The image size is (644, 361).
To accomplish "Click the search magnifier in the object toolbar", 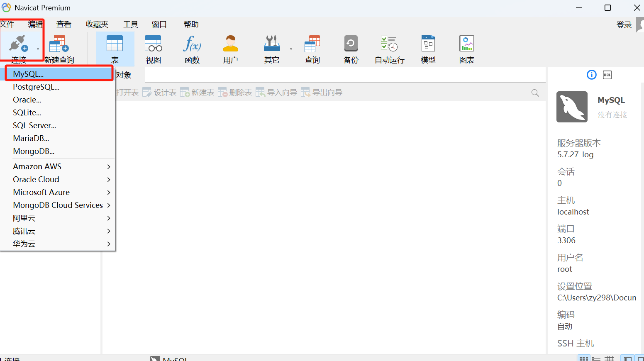I will pos(535,93).
